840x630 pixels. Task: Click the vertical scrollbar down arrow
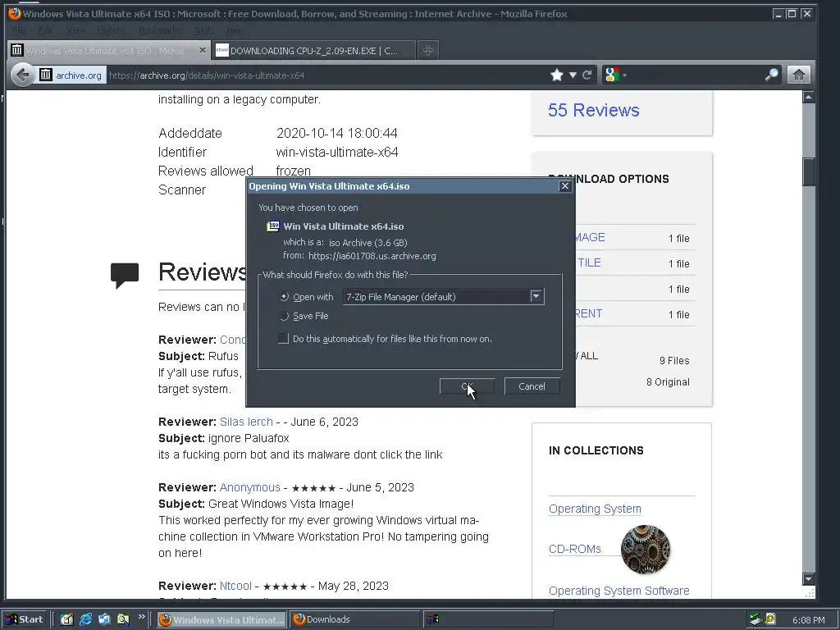click(x=808, y=578)
